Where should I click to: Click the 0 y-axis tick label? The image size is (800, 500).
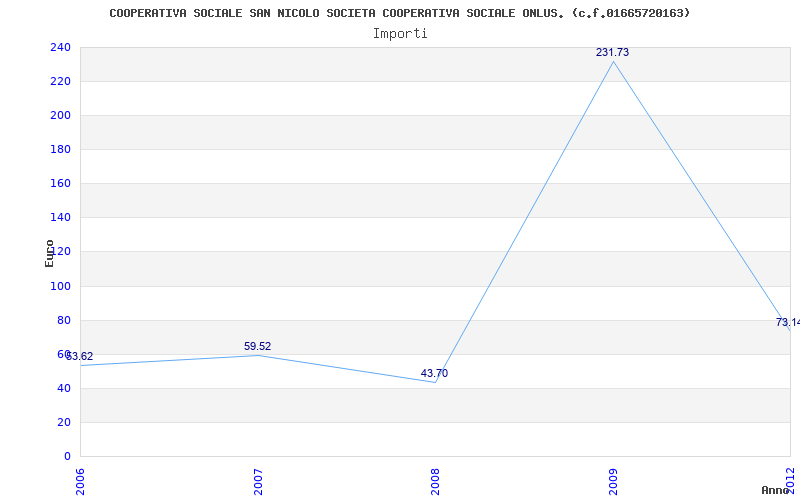click(x=67, y=456)
